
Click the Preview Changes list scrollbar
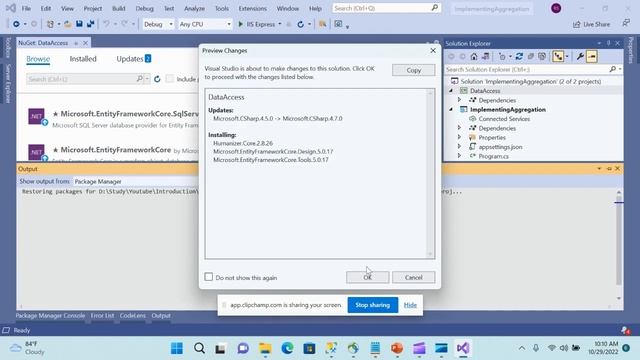point(430,173)
